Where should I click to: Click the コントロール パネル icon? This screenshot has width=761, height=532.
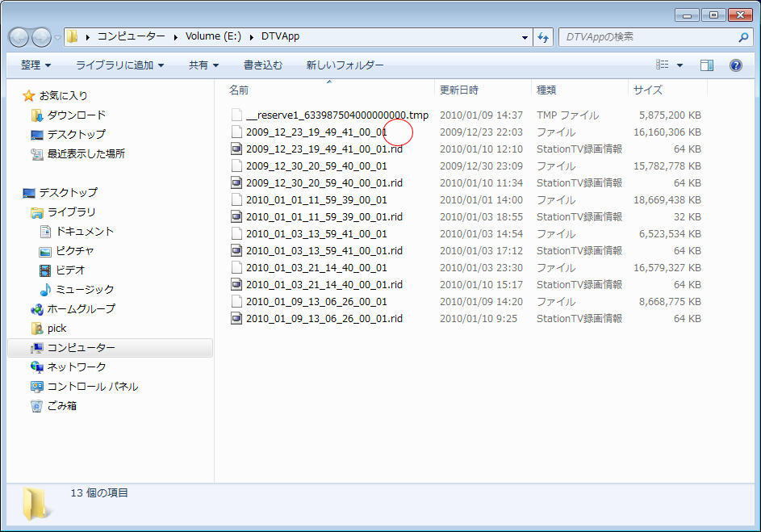point(37,387)
